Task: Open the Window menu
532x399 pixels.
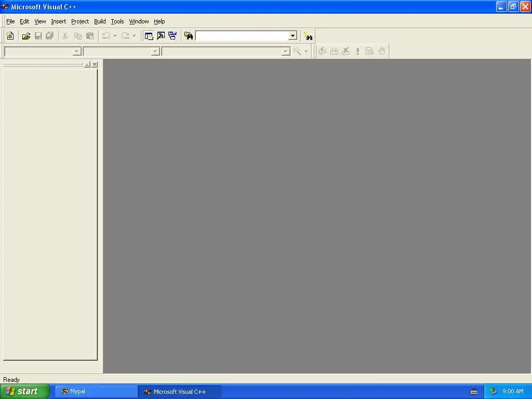Action: (x=139, y=21)
